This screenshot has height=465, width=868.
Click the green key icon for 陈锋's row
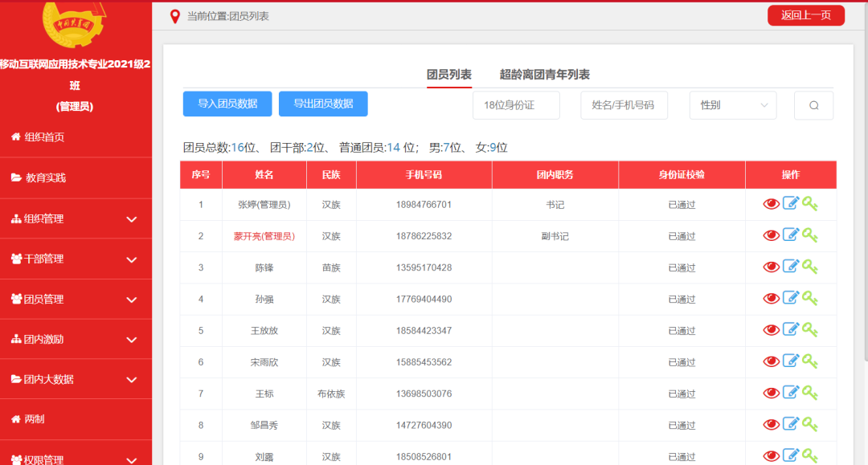coord(810,267)
